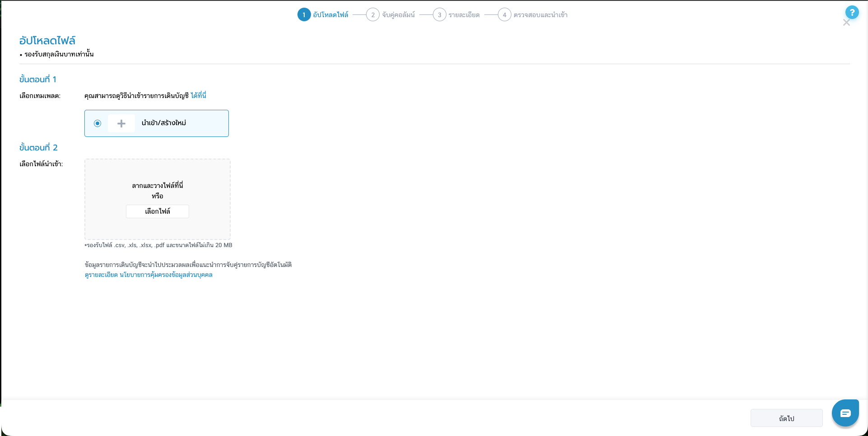Click step 3 circle รายละเอียด
The height and width of the screenshot is (436, 868).
click(439, 14)
